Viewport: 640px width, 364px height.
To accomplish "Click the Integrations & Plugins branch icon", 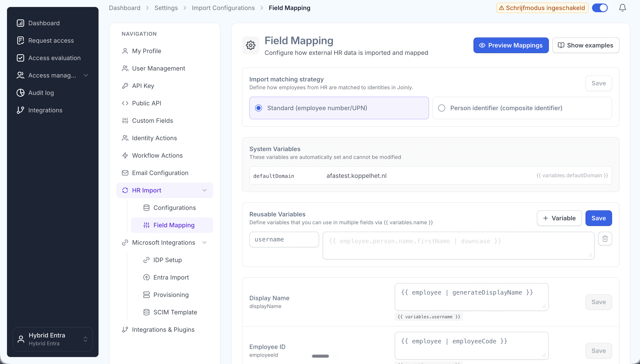I will pyautogui.click(x=125, y=330).
